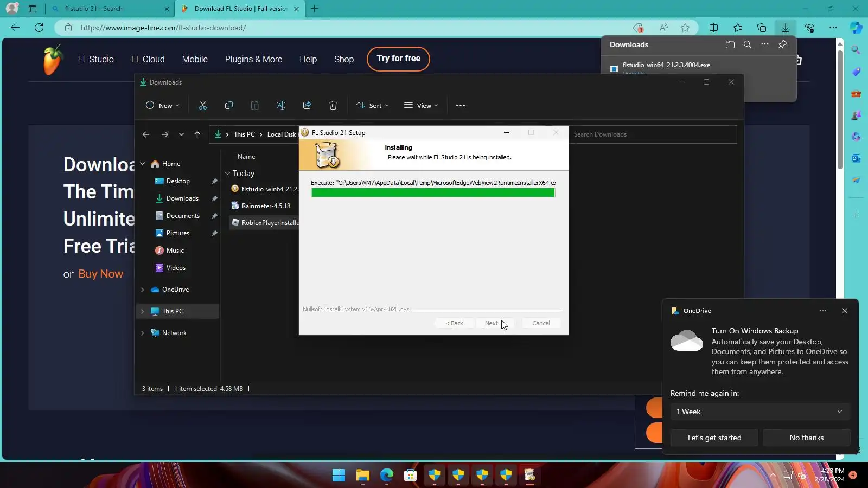
Task: Open Edge Favorites list icon
Action: click(738, 28)
